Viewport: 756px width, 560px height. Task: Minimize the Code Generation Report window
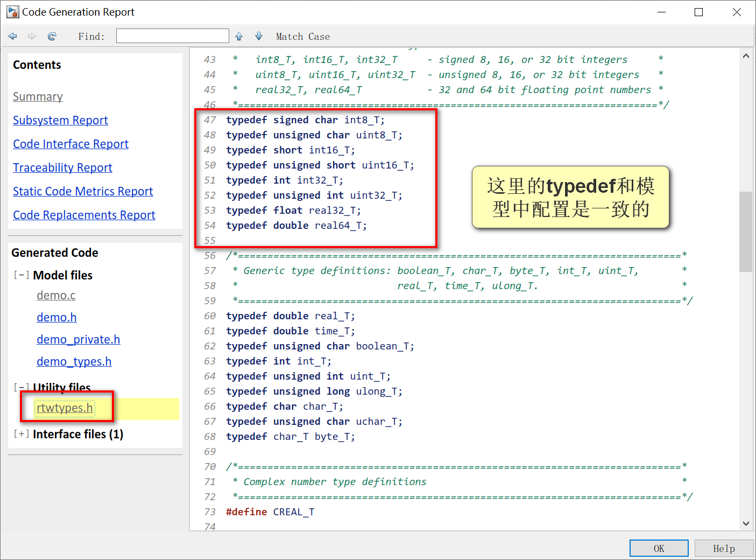coord(661,12)
